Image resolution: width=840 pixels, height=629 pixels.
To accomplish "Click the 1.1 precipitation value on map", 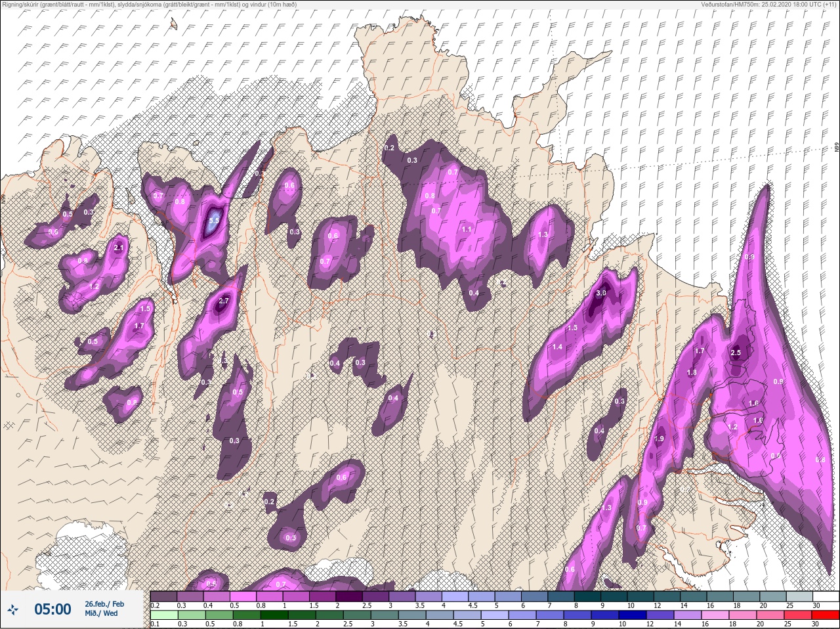I will click(467, 229).
